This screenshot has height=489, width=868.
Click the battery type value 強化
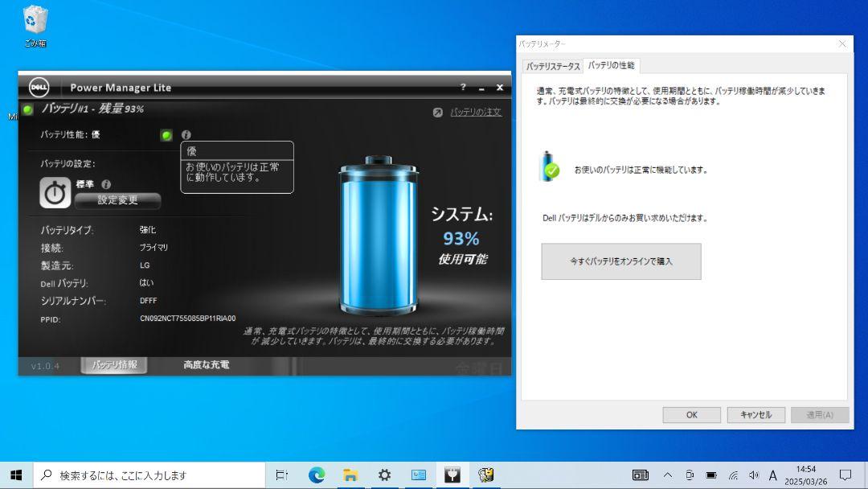coord(148,230)
